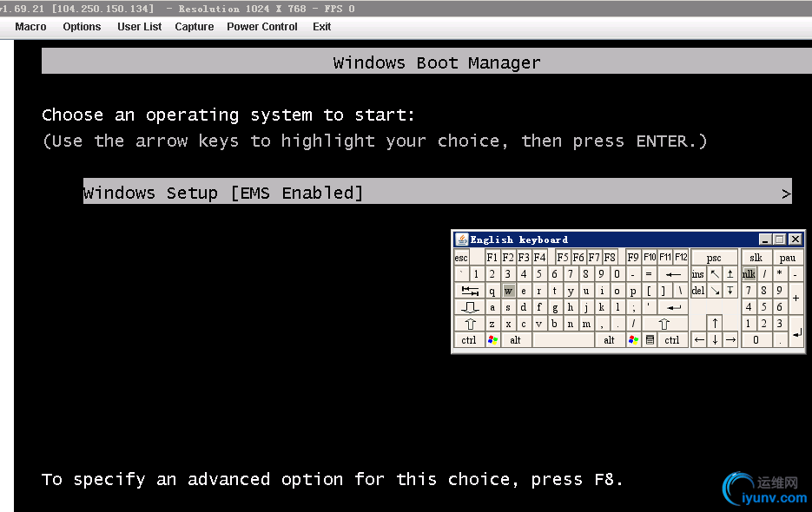Click the up arrow key
This screenshot has width=812, height=512.
[x=715, y=324]
